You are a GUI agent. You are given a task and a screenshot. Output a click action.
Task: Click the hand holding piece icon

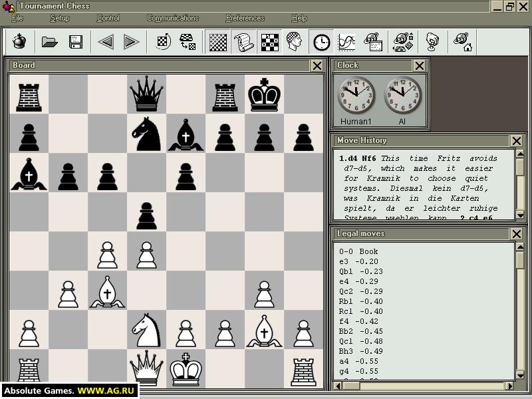[432, 42]
